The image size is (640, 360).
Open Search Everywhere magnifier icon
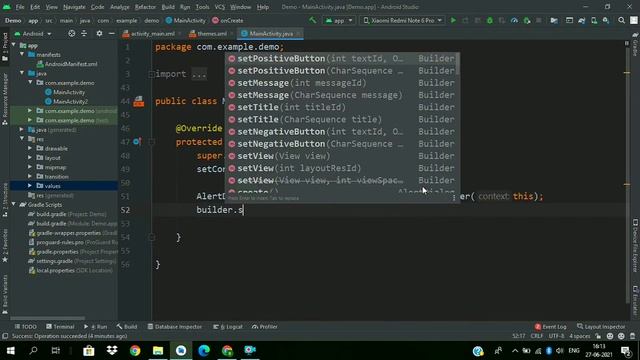tap(621, 20)
